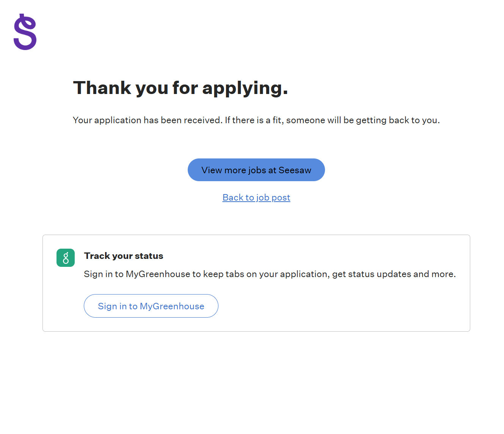Image resolution: width=504 pixels, height=434 pixels.
Task: Click the word "status" in Track your status
Action: click(x=149, y=256)
